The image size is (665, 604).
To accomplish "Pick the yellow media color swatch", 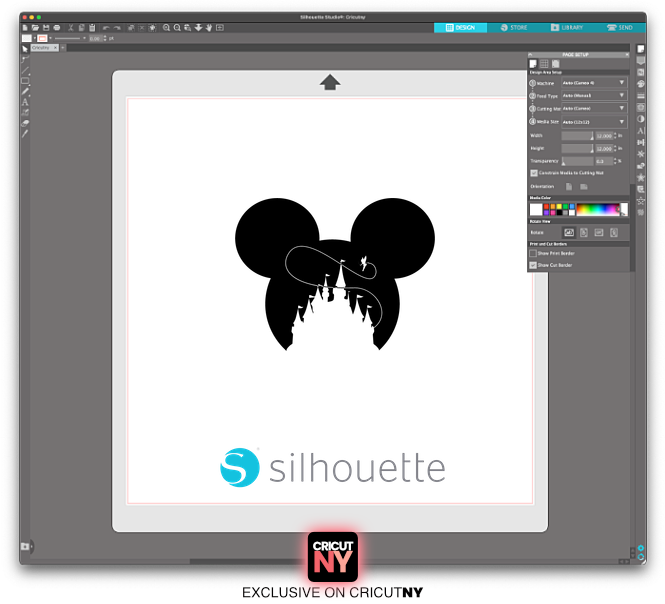I will tap(559, 207).
